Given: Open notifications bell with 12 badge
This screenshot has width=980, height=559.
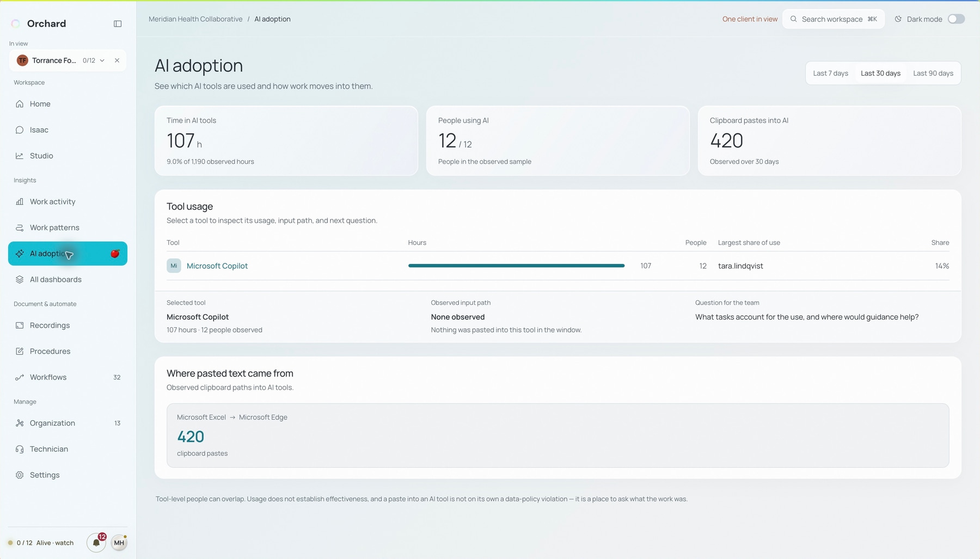Looking at the screenshot, I should coord(96,542).
